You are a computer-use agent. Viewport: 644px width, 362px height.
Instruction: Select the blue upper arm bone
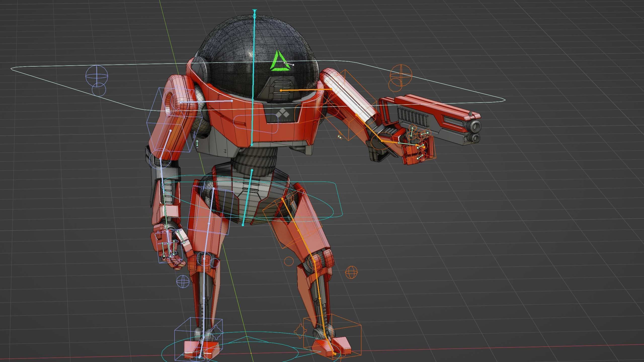point(166,145)
